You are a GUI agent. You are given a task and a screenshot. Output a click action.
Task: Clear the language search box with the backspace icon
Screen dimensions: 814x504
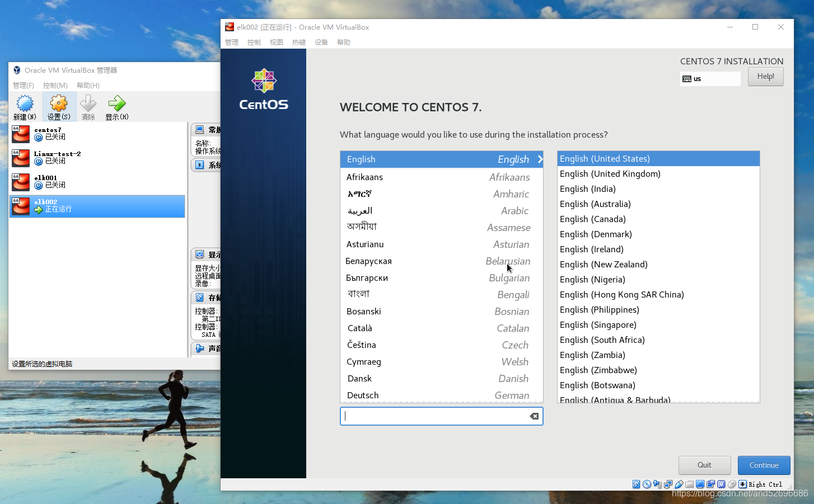click(x=534, y=416)
